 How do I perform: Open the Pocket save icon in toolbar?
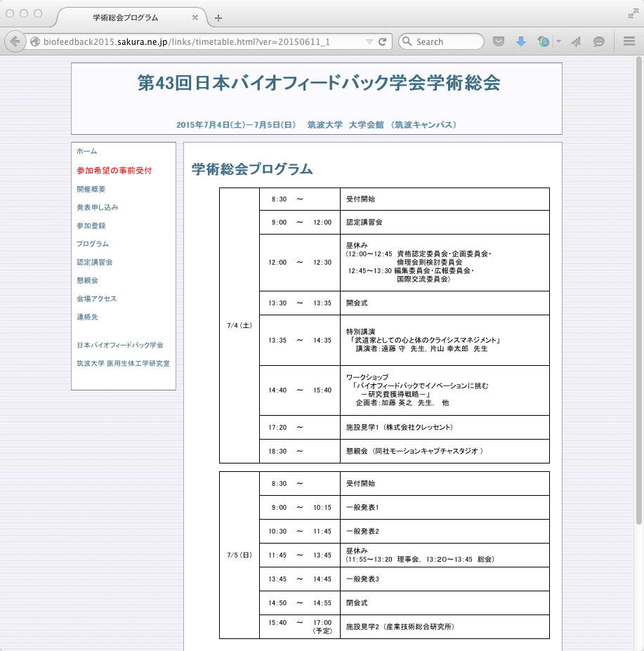[498, 41]
